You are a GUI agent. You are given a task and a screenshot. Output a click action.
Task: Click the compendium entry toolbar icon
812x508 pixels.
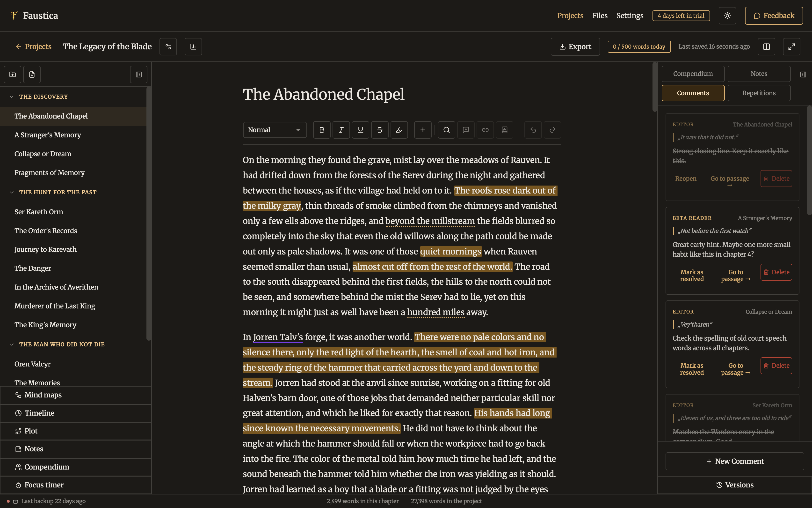[504, 130]
